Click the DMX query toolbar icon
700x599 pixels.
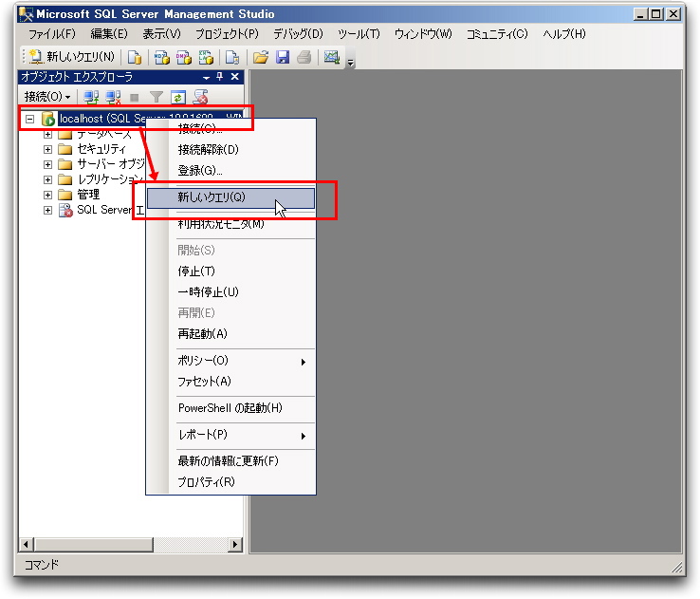(x=183, y=57)
